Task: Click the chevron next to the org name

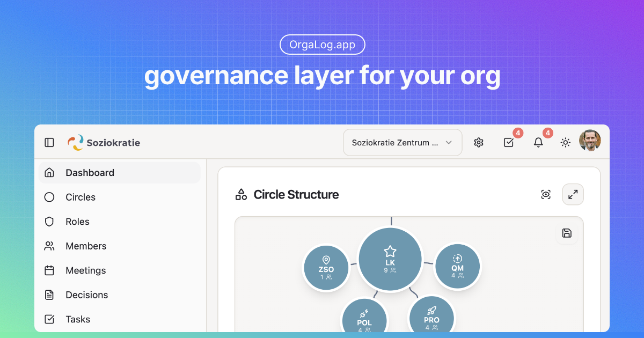Action: [x=449, y=143]
